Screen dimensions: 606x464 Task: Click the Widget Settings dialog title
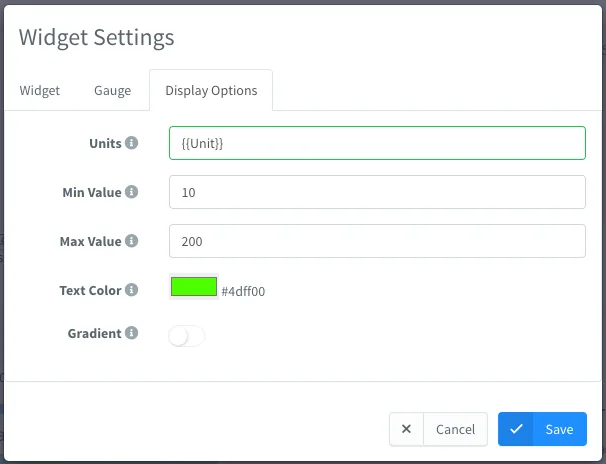point(97,38)
